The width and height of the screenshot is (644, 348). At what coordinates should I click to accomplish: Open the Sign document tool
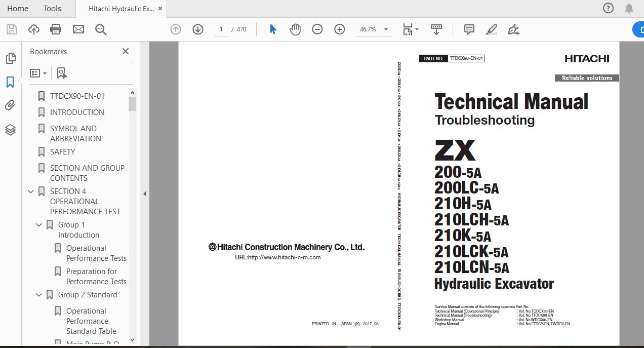pyautogui.click(x=513, y=29)
